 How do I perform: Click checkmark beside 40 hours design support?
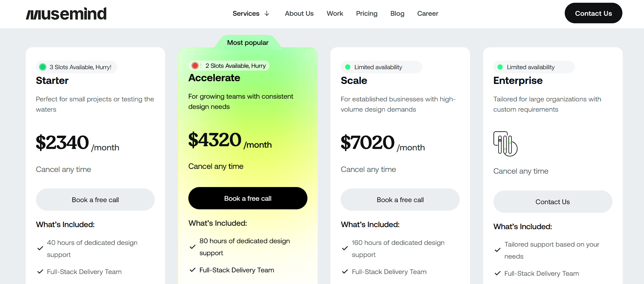(40, 248)
